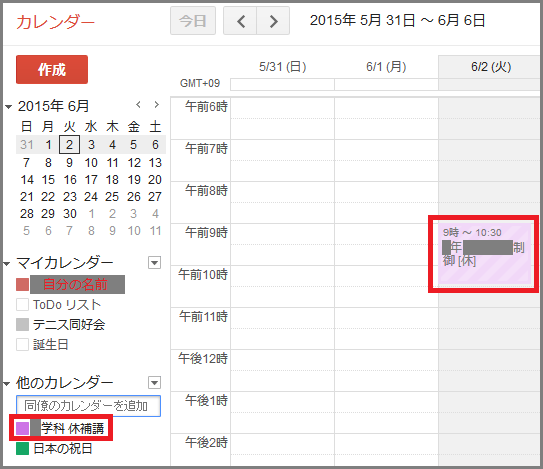Go to previous week with left arrow
Viewport: 543px width, 469px height.
tap(240, 21)
